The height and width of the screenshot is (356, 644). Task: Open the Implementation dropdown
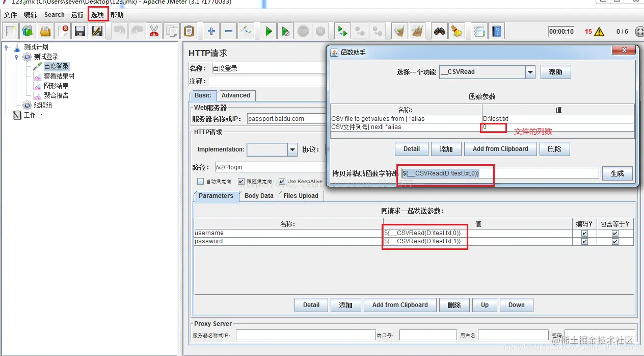(292, 149)
